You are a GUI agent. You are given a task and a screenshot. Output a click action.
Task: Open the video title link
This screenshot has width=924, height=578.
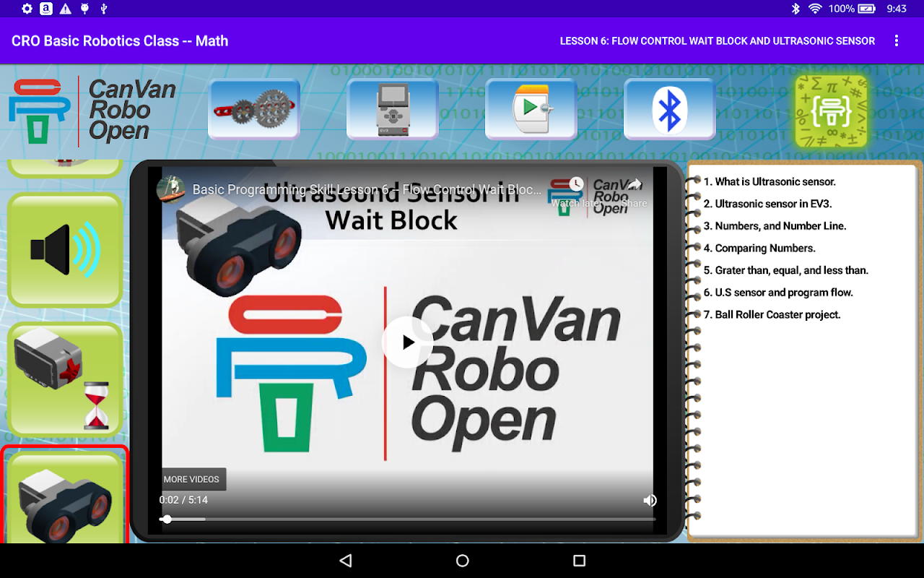(367, 190)
